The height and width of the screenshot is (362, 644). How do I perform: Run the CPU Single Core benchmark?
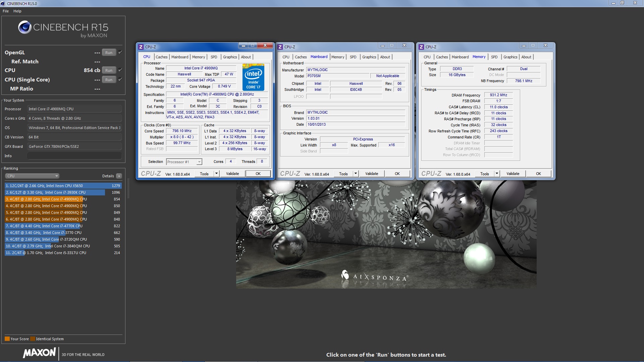pyautogui.click(x=109, y=79)
